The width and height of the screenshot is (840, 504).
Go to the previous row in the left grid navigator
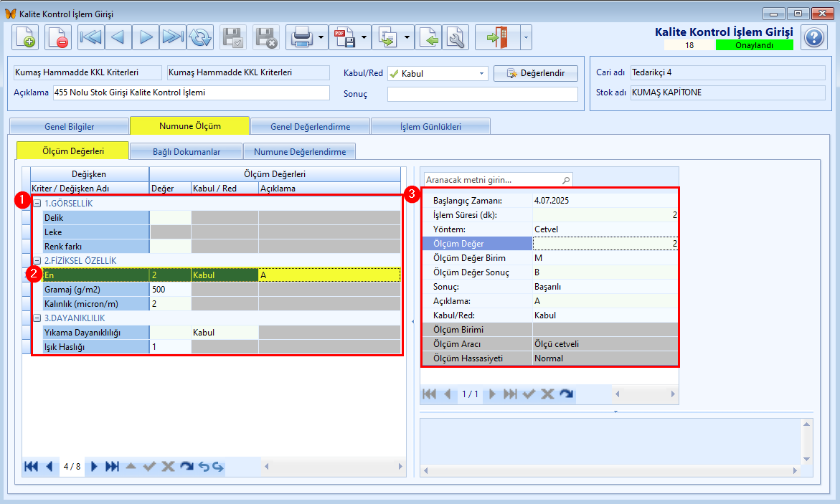tap(49, 467)
